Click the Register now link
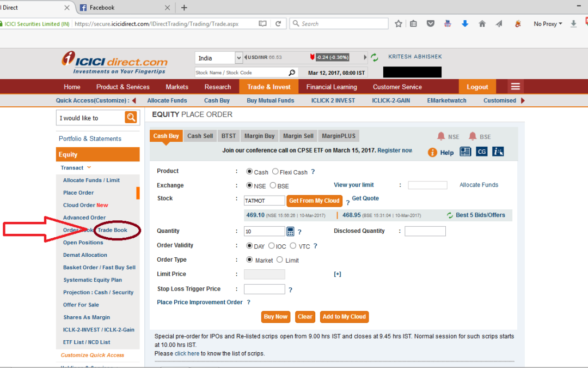The width and height of the screenshot is (588, 368). pyautogui.click(x=395, y=150)
